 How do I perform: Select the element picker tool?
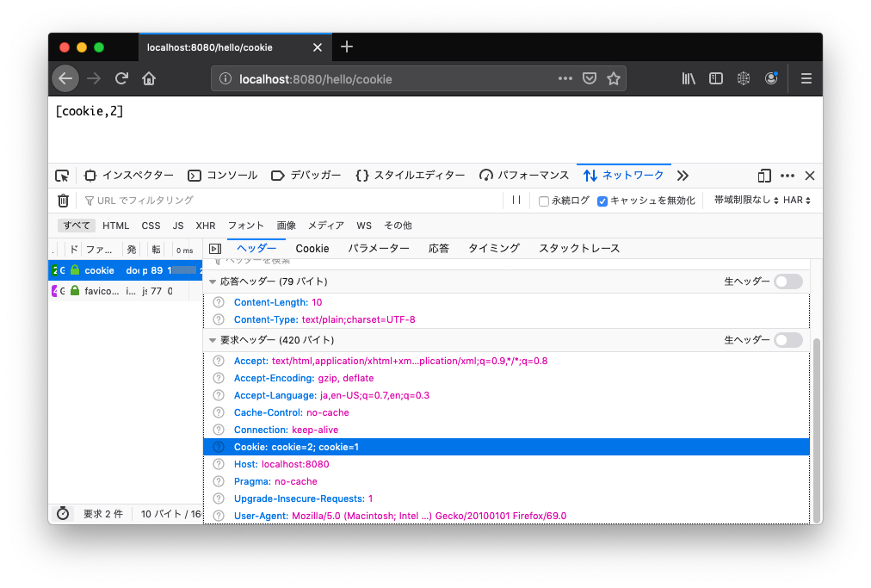coord(61,175)
